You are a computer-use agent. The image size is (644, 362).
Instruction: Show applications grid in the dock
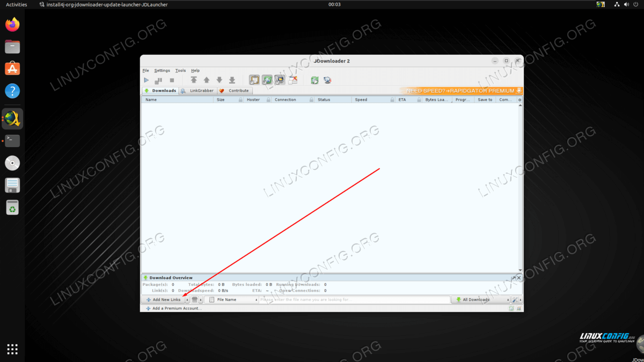point(12,349)
